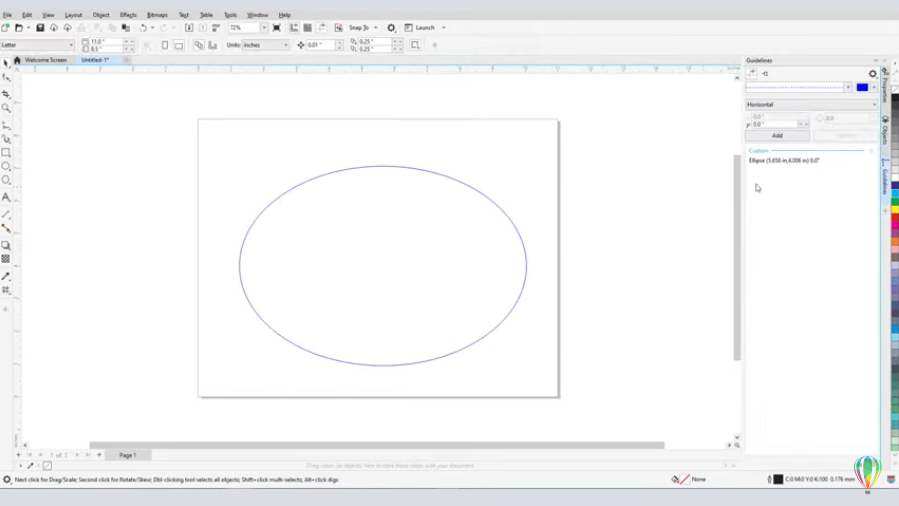Toggle snap to guidelines in docker

765,73
